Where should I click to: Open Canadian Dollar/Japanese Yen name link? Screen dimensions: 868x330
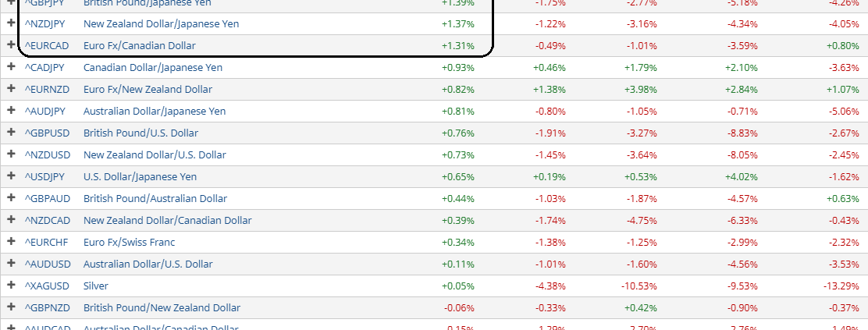(153, 68)
